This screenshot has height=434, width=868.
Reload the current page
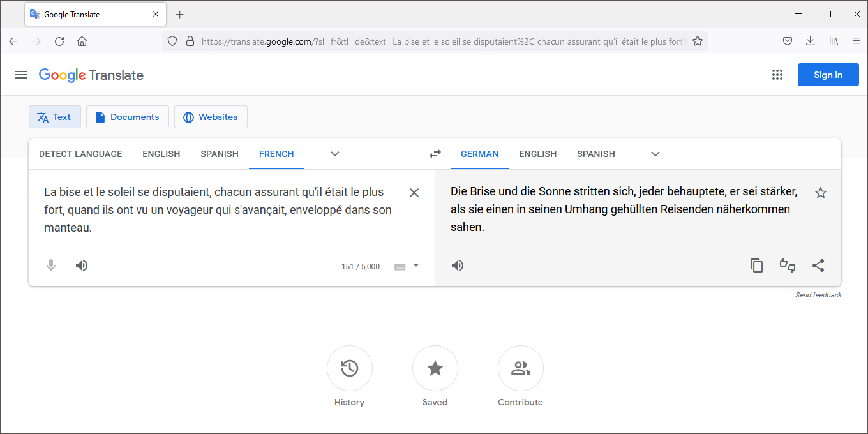click(x=59, y=41)
